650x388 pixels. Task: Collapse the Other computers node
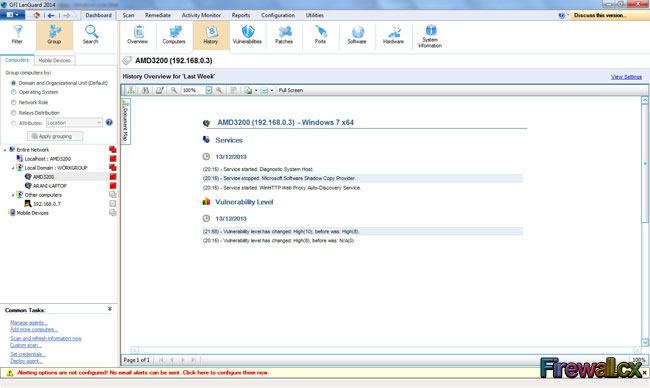point(13,195)
